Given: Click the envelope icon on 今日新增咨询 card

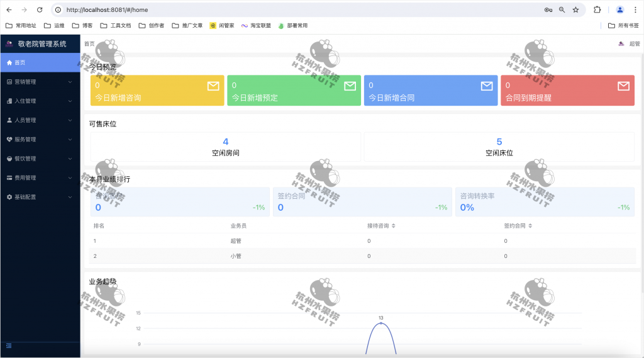Looking at the screenshot, I should pos(213,86).
